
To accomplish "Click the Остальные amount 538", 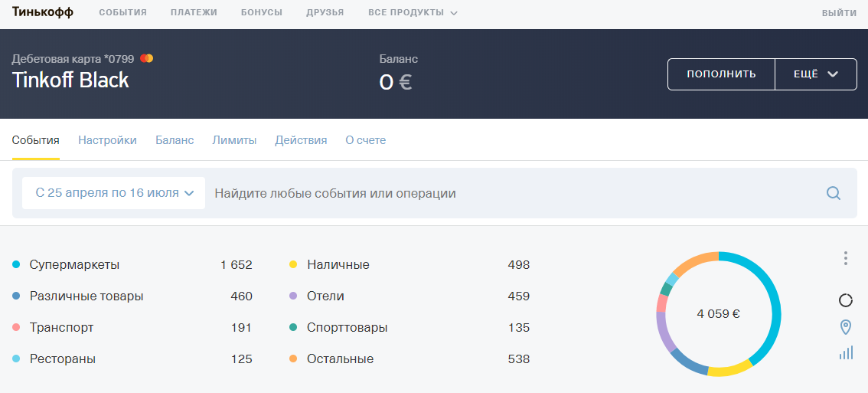I will click(519, 359).
